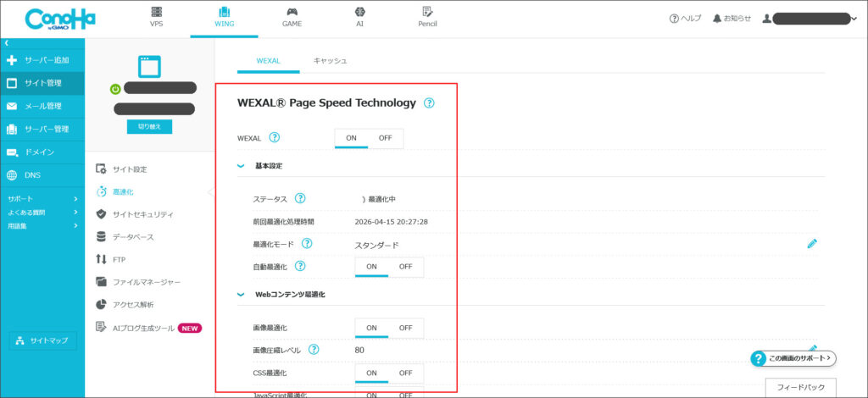Open FTP in the site menu
Screen dimensions: 868x398
pos(111,259)
